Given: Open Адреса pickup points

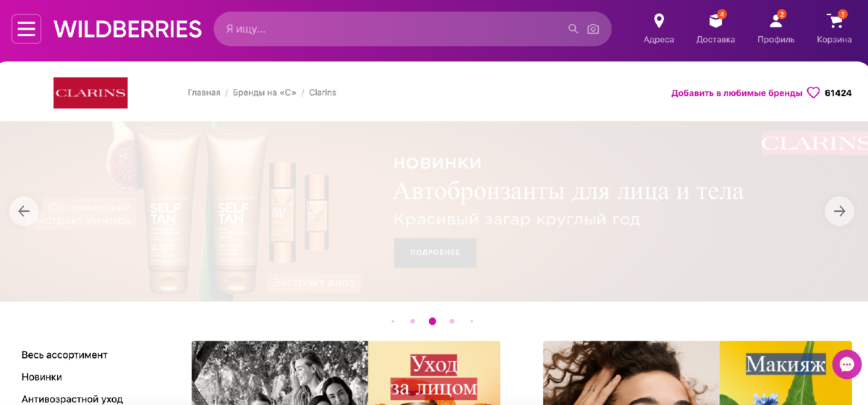Looking at the screenshot, I should pos(659,29).
